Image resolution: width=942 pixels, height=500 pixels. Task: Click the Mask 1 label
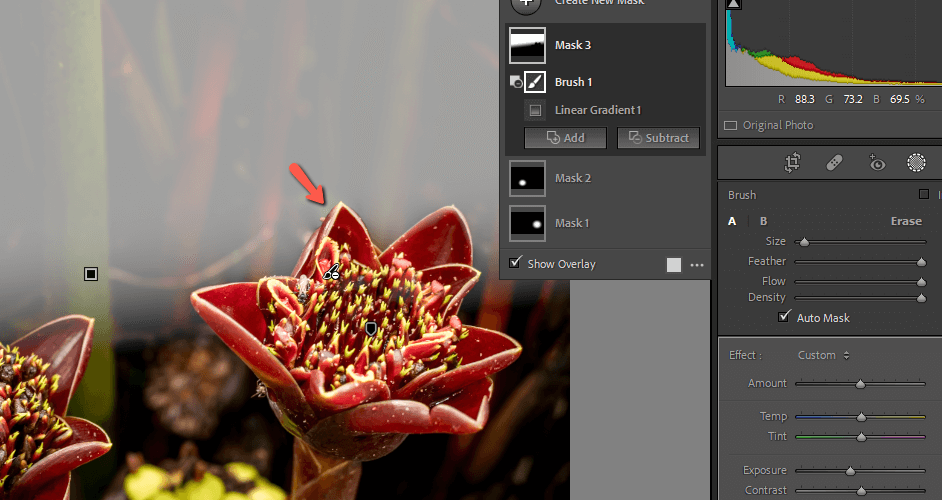coord(572,223)
